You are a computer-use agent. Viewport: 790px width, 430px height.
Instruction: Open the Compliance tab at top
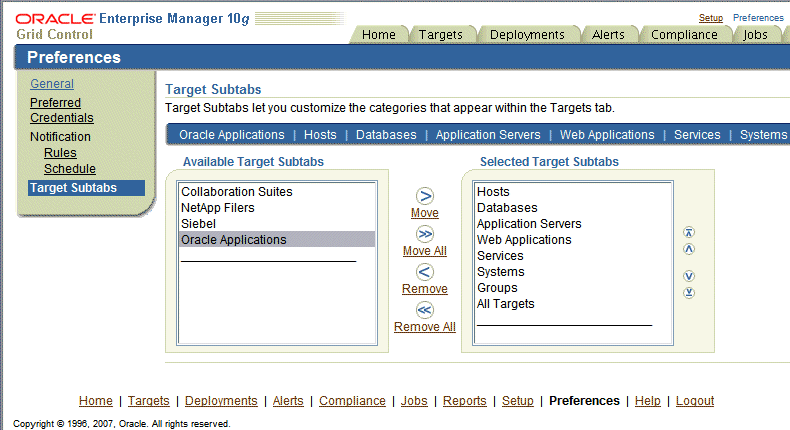click(x=684, y=34)
